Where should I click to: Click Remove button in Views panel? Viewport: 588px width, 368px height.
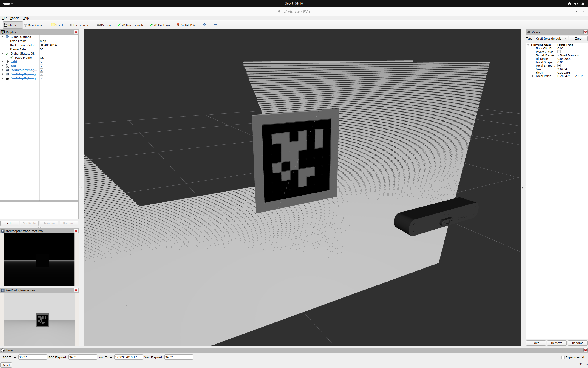[557, 343]
